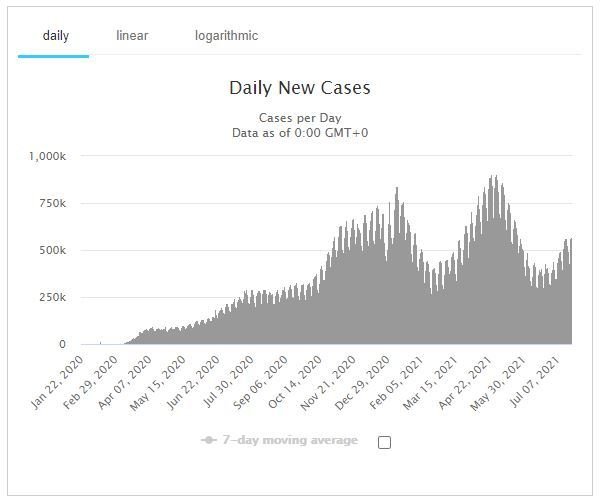Click the Cases per Day subtitle
The height and width of the screenshot is (503, 600).
(300, 117)
